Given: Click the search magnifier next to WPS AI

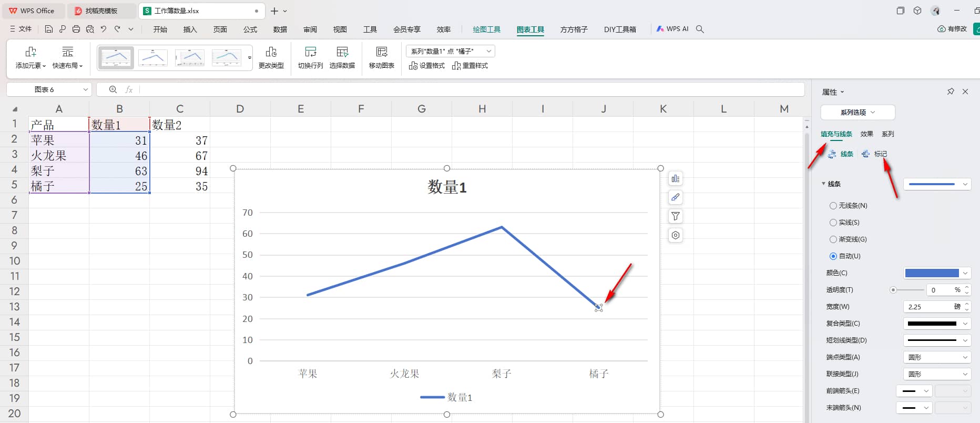Looking at the screenshot, I should [700, 29].
